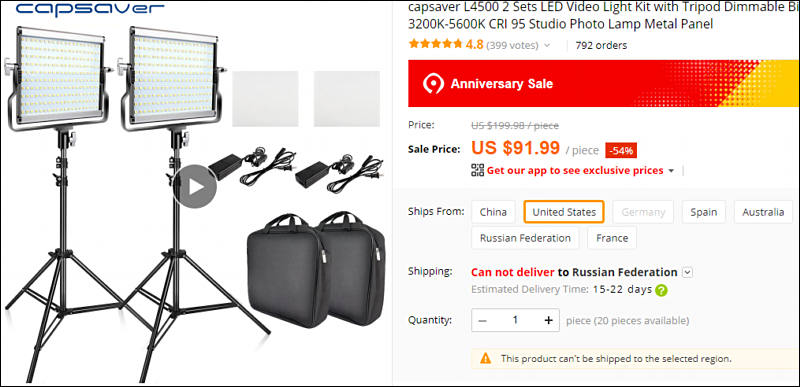Click the Anniversary Sale location pin icon
Screen dimensions: 800x387
tap(433, 84)
